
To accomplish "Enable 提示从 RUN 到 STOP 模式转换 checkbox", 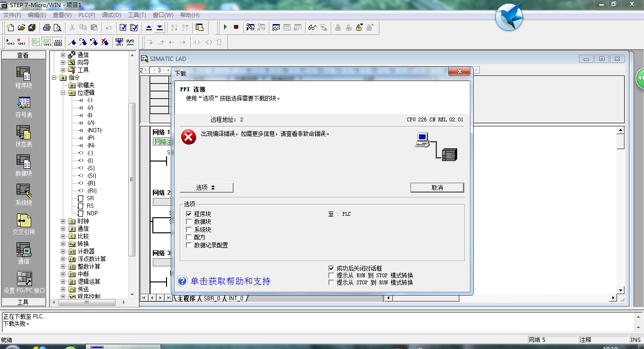I will [x=331, y=275].
